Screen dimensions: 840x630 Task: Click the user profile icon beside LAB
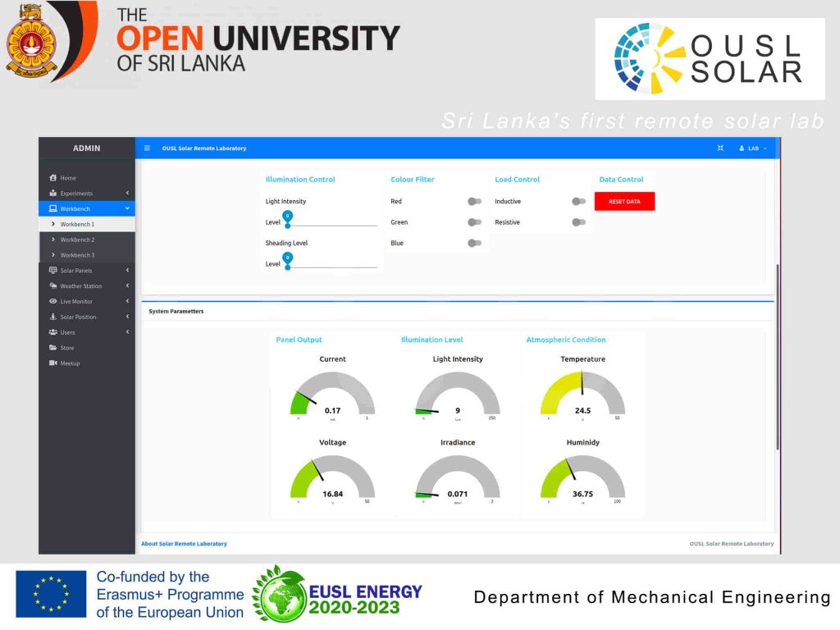[x=742, y=148]
